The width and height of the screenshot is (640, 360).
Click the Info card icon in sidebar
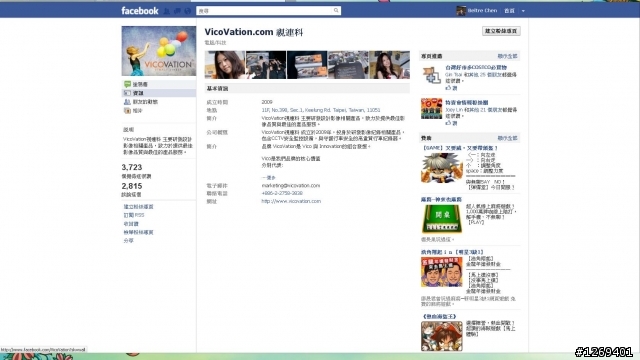click(x=127, y=93)
